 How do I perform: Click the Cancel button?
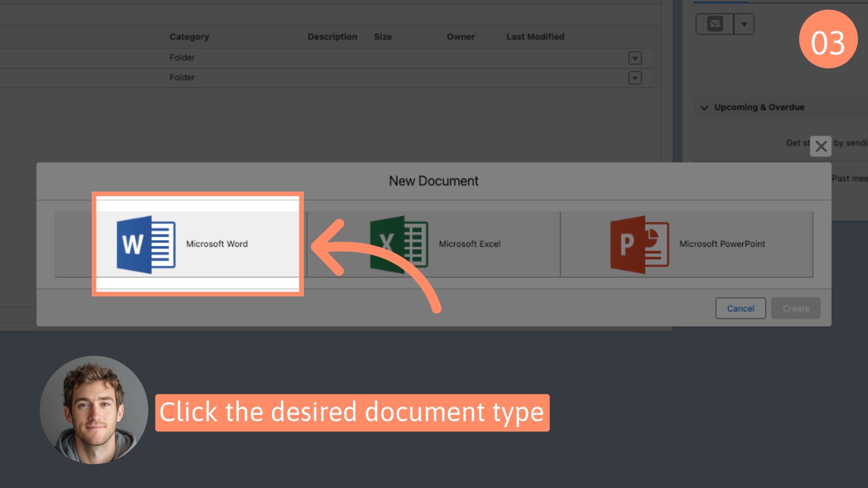click(740, 308)
